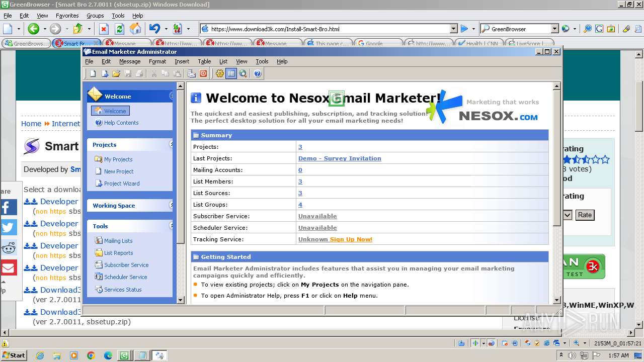
Task: Click the Print icon in Email Marketer toolbar
Action: 139,73
